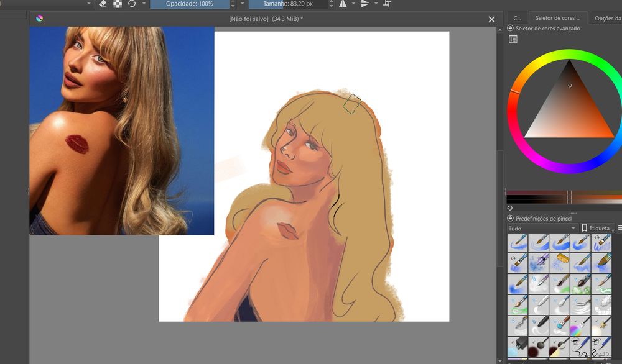Open the 'Tudo' brush tag dropdown
Image resolution: width=622 pixels, height=364 pixels.
pyautogui.click(x=541, y=228)
